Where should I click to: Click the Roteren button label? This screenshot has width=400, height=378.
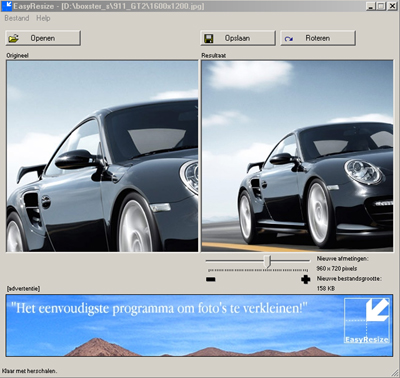pyautogui.click(x=318, y=38)
